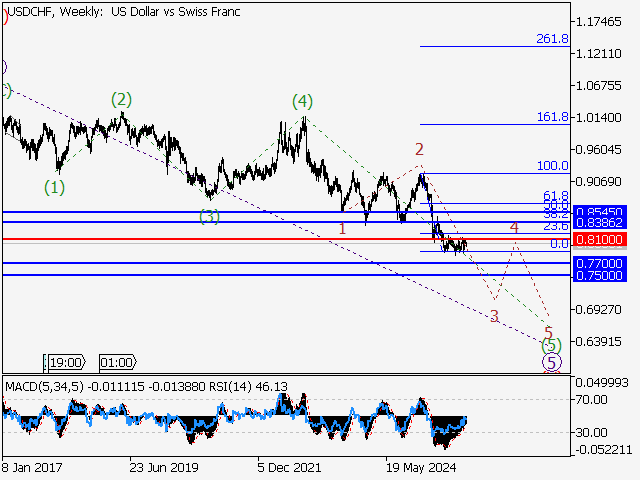Screen dimensions: 640x480
Task: Select the 0.85450 price level tag
Action: click(599, 212)
